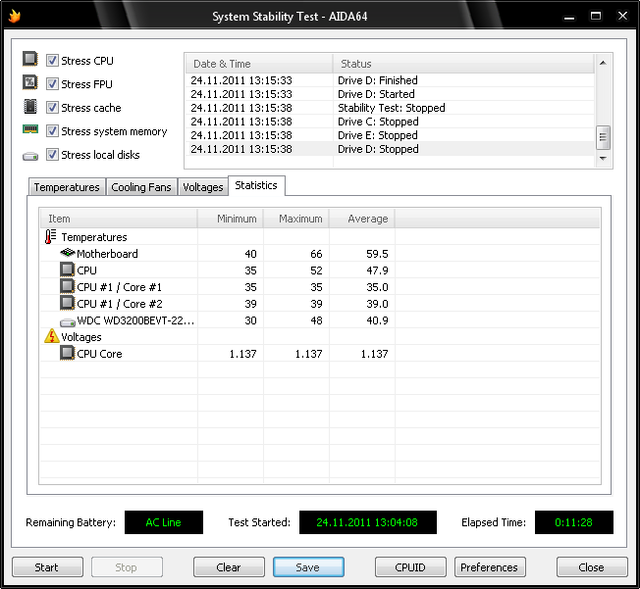Switch to the Temperatures tab
640x589 pixels.
[67, 187]
